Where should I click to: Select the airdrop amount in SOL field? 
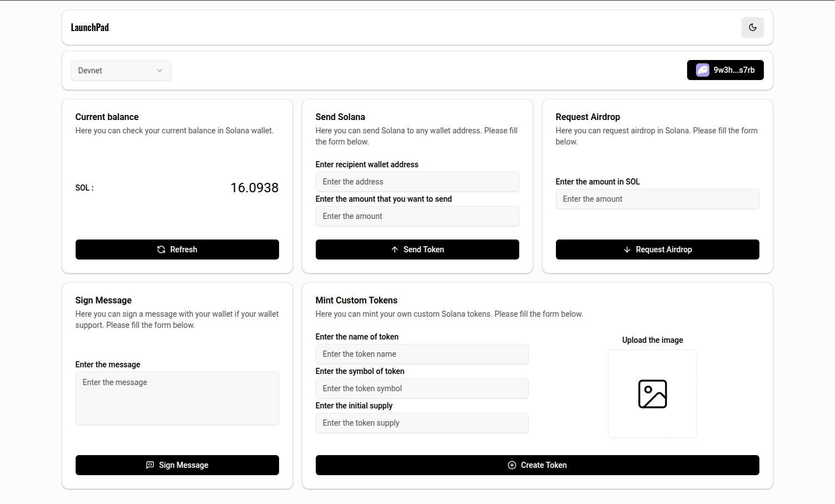[657, 199]
